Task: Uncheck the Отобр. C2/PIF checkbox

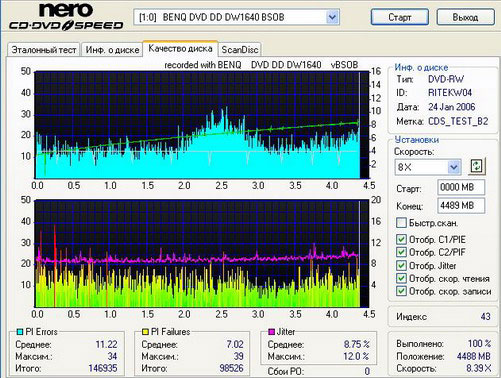Action: (401, 252)
